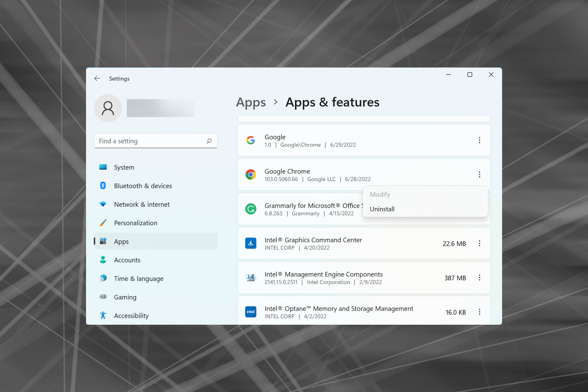
Task: Click the Settings window title
Action: tap(119, 79)
